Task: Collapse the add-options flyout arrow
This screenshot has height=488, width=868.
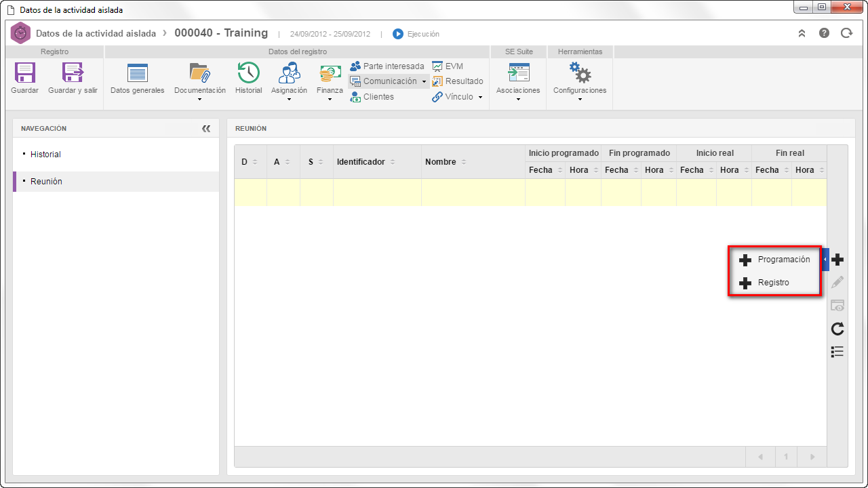Action: click(825, 260)
